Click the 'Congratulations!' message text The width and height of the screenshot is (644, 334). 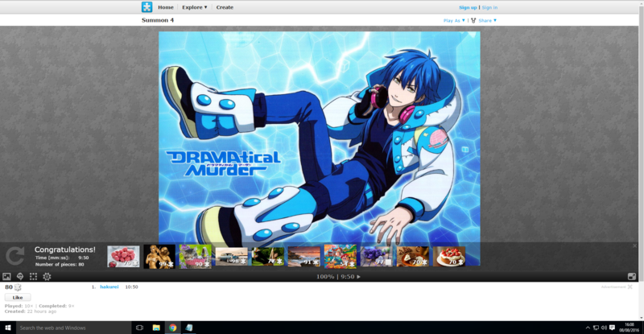point(65,249)
